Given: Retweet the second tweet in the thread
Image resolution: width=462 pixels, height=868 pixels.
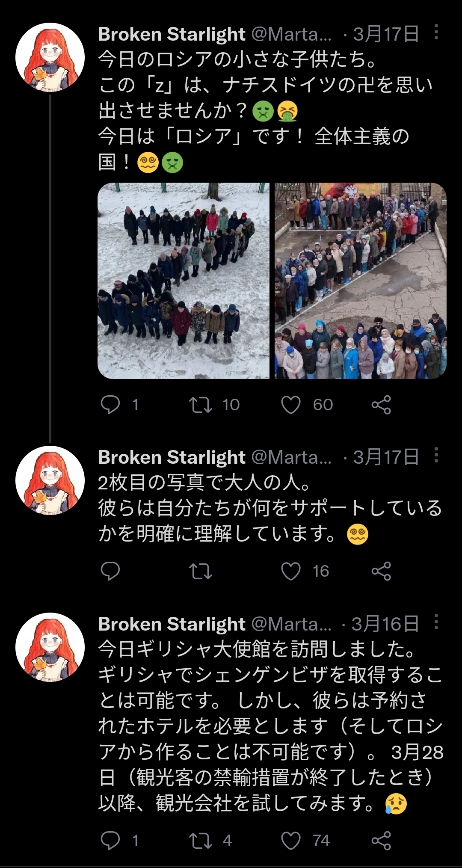Looking at the screenshot, I should [x=201, y=571].
